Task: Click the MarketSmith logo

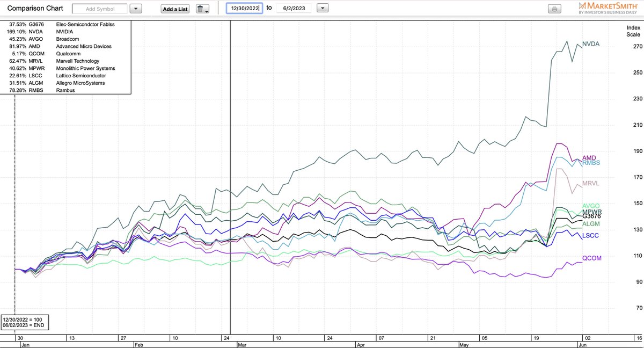Action: 609,8
